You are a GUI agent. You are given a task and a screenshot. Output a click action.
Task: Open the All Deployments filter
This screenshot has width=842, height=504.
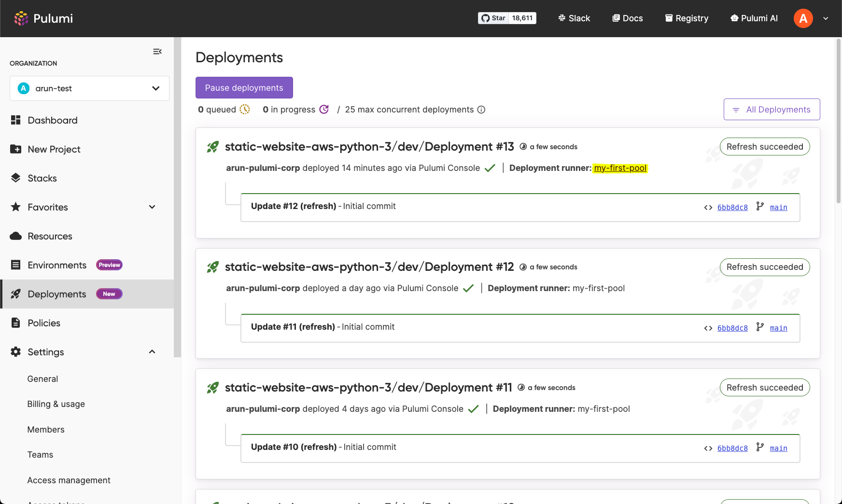point(772,110)
